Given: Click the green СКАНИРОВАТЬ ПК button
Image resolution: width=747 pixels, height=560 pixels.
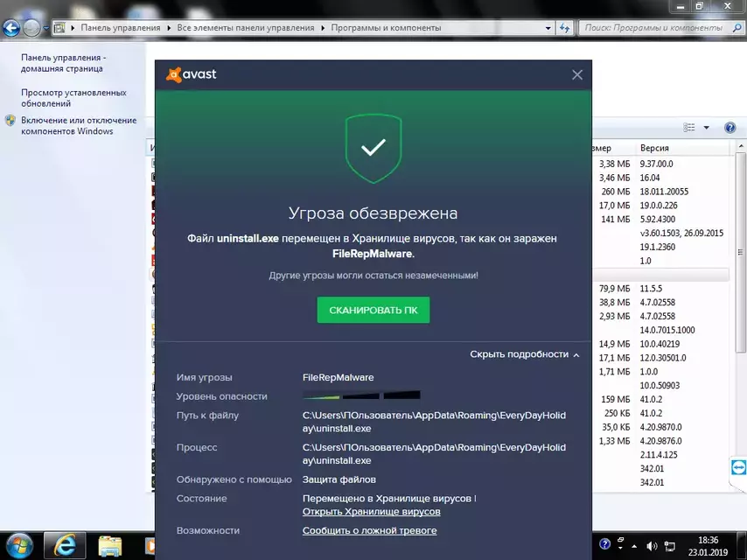Looking at the screenshot, I should [373, 310].
